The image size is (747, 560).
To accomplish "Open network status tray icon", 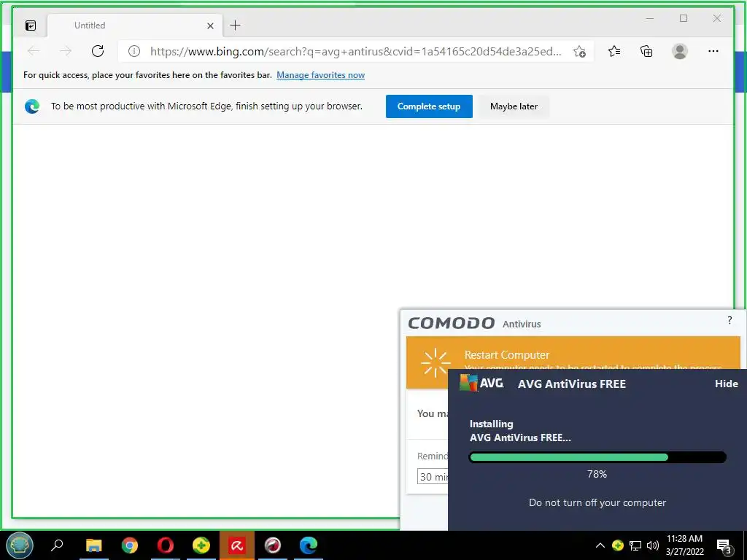I will tap(635, 545).
